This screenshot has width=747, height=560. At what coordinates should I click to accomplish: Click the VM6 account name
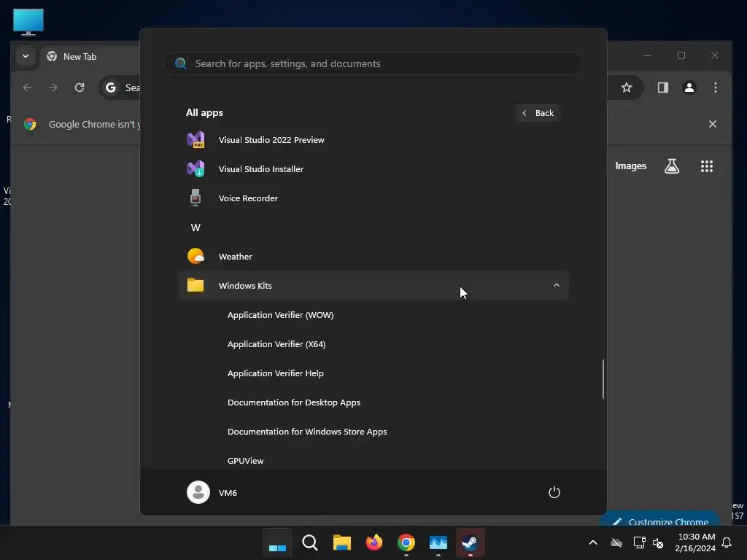point(228,493)
